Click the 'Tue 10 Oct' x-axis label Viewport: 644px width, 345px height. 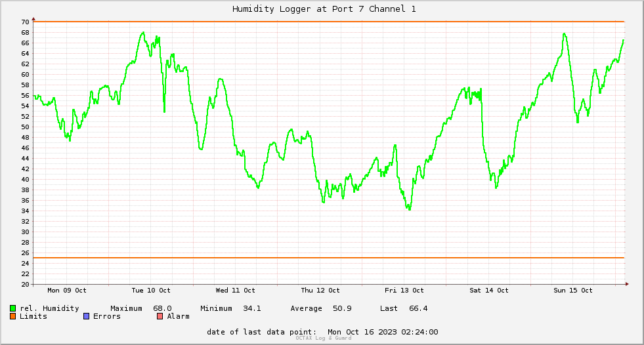tap(151, 291)
